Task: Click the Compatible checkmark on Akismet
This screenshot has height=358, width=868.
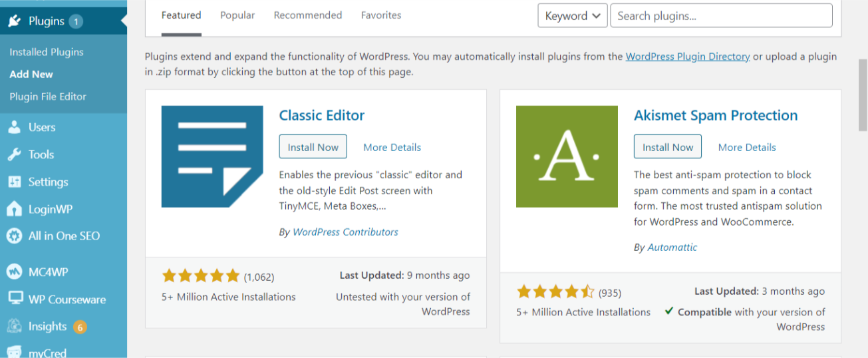Action: 669,311
